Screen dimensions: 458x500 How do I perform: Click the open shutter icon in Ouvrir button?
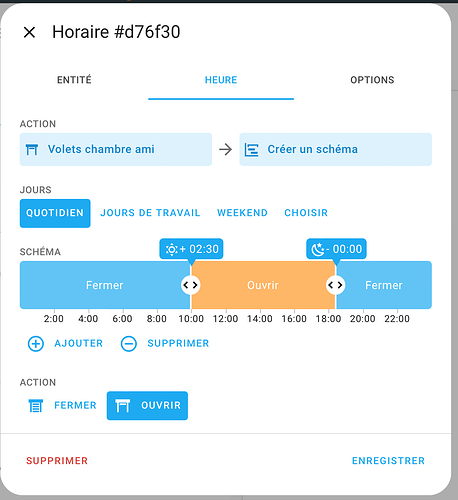coord(122,406)
